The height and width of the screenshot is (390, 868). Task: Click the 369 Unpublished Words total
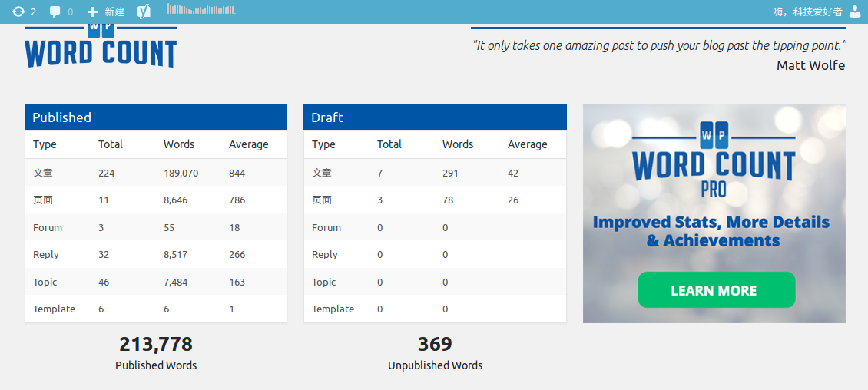click(x=435, y=344)
